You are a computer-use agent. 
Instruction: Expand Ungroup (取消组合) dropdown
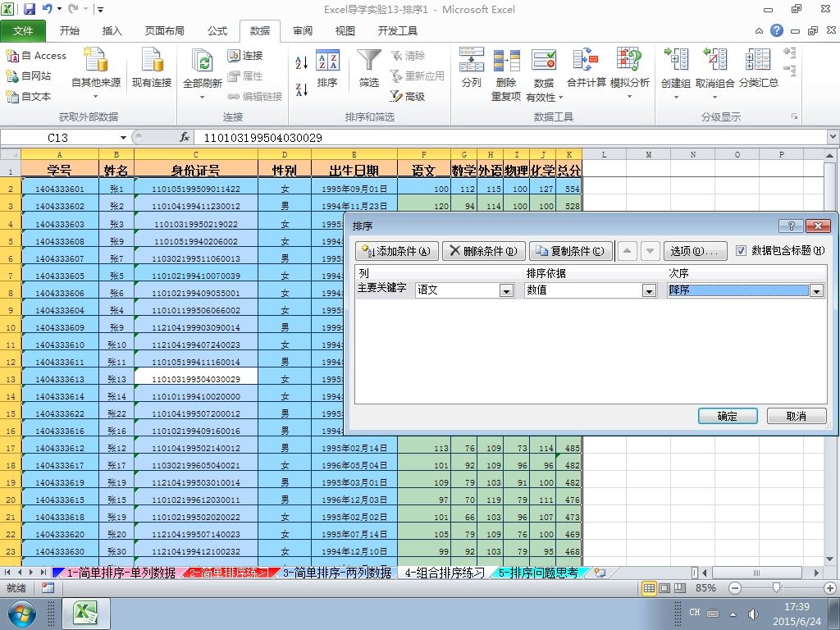(x=714, y=98)
